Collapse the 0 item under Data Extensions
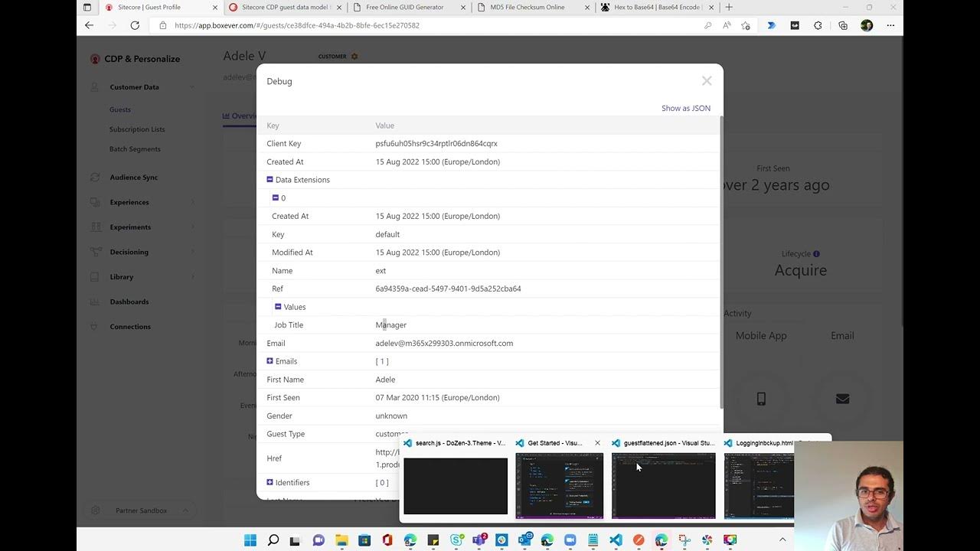Viewport: 980px width, 551px height. click(276, 197)
